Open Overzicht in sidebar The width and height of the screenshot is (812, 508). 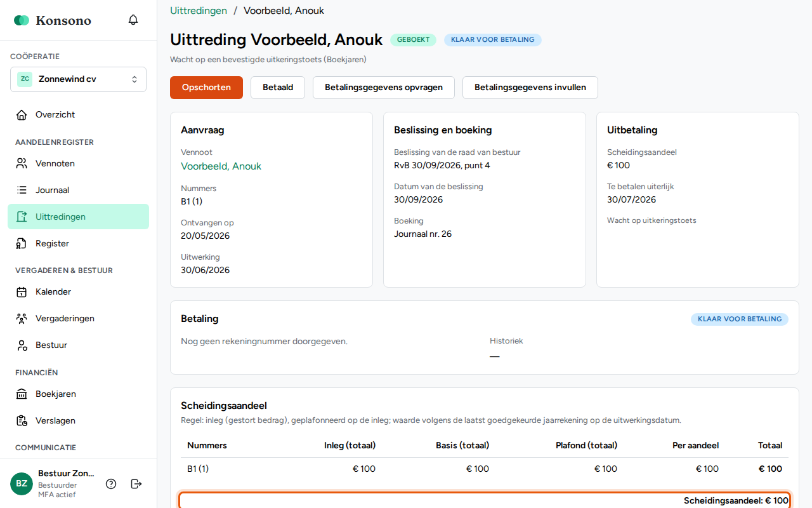78,115
